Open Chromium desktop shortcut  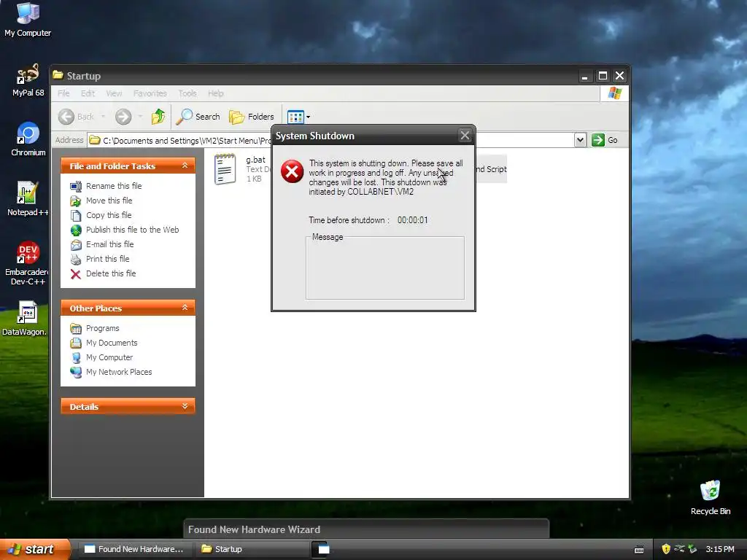pos(28,139)
